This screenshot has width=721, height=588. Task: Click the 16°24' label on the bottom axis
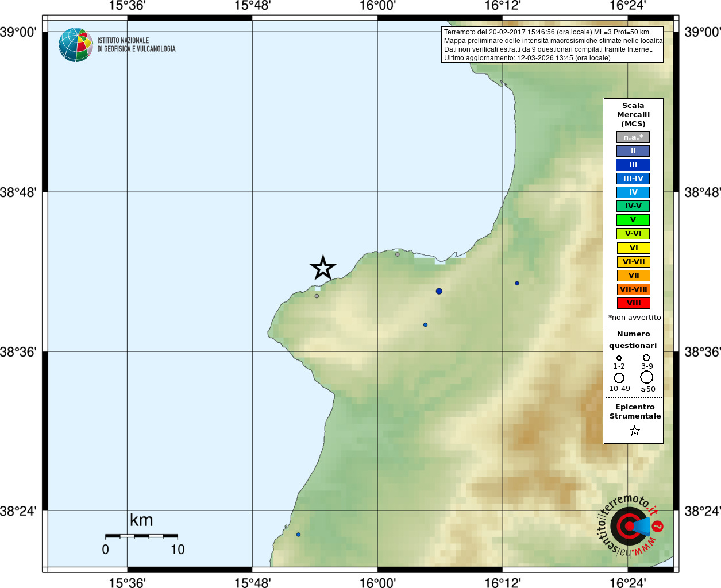point(627,582)
